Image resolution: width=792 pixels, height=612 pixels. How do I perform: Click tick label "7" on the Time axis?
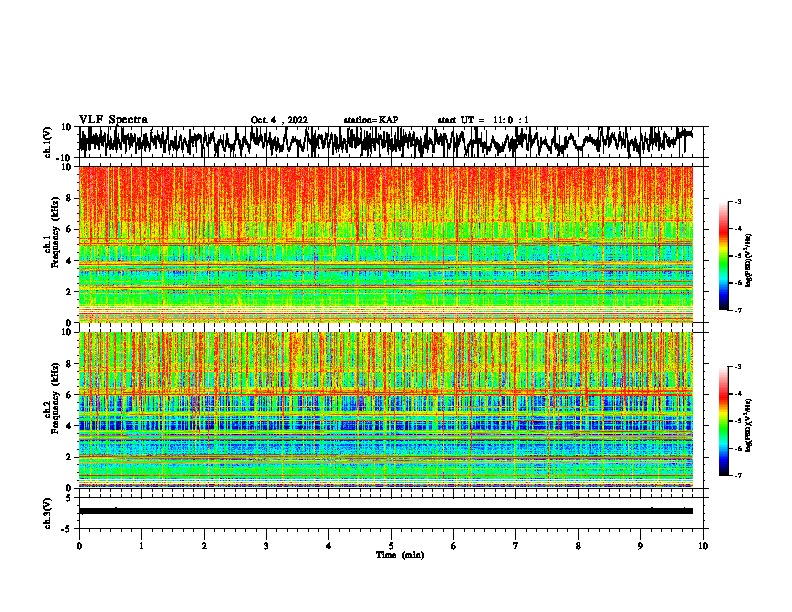[516, 546]
